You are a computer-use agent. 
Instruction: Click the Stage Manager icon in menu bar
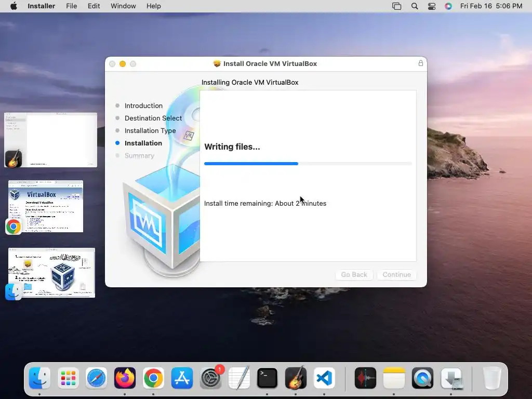[396, 6]
